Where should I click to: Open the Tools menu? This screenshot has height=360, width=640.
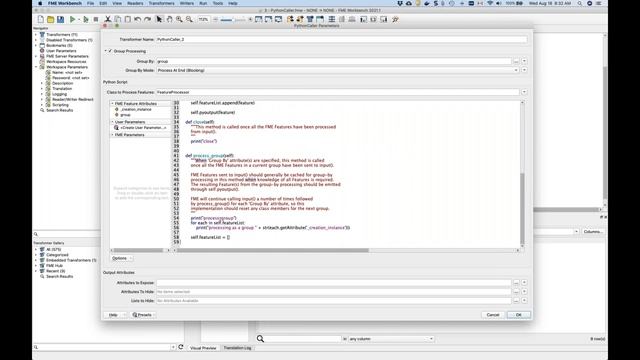click(218, 3)
